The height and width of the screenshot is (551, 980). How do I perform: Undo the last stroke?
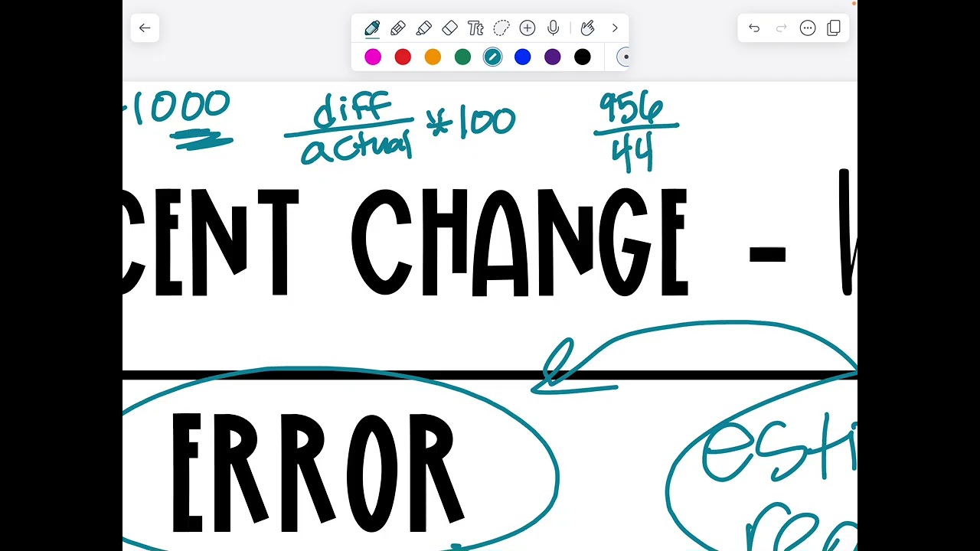tap(754, 28)
